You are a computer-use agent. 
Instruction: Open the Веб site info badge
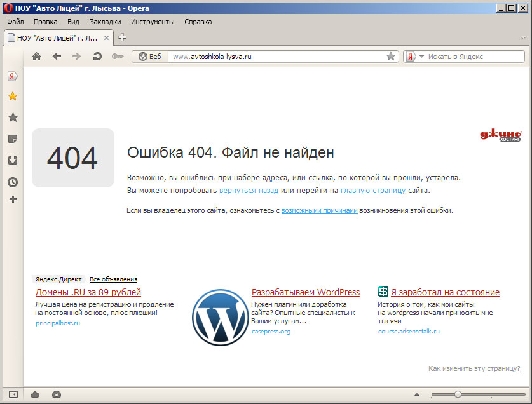tap(150, 57)
